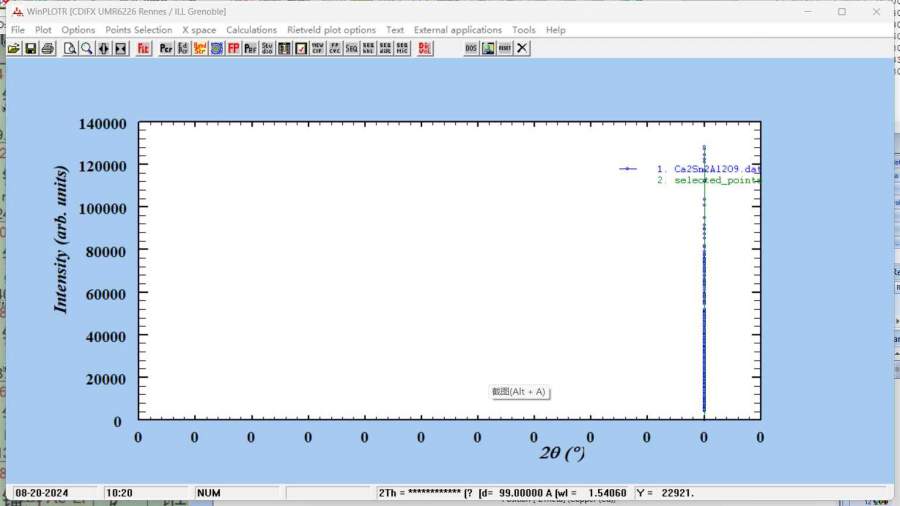Open the Points Selection menu

(x=139, y=30)
